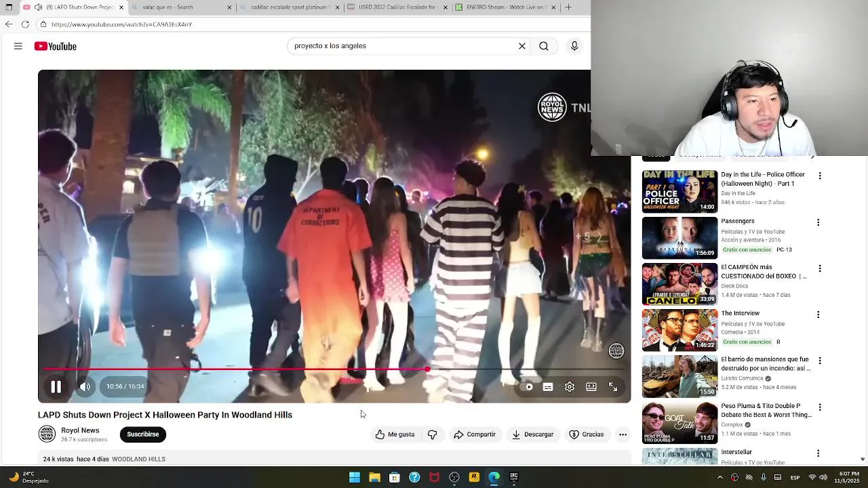Open the El CAMPEÓN más CUESTIONADO video title
Image resolution: width=868 pixels, height=488 pixels.
(764, 272)
